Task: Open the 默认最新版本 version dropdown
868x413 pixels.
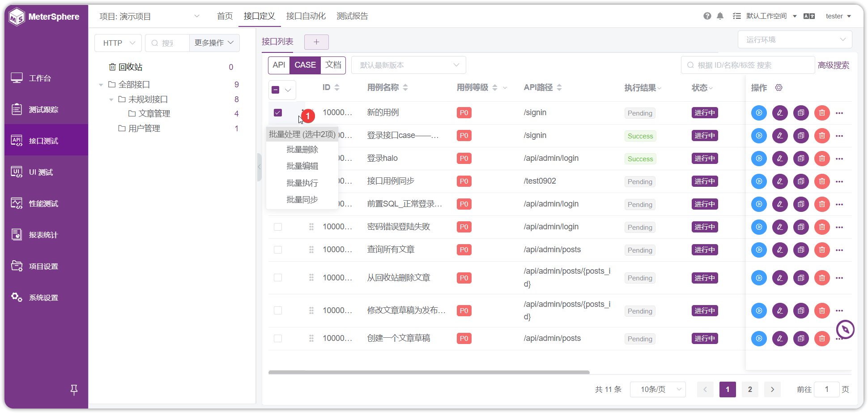Action: click(x=408, y=65)
